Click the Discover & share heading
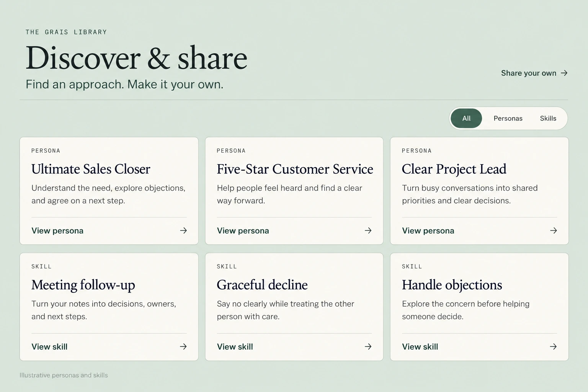Viewport: 588px width, 392px height. coord(136,58)
